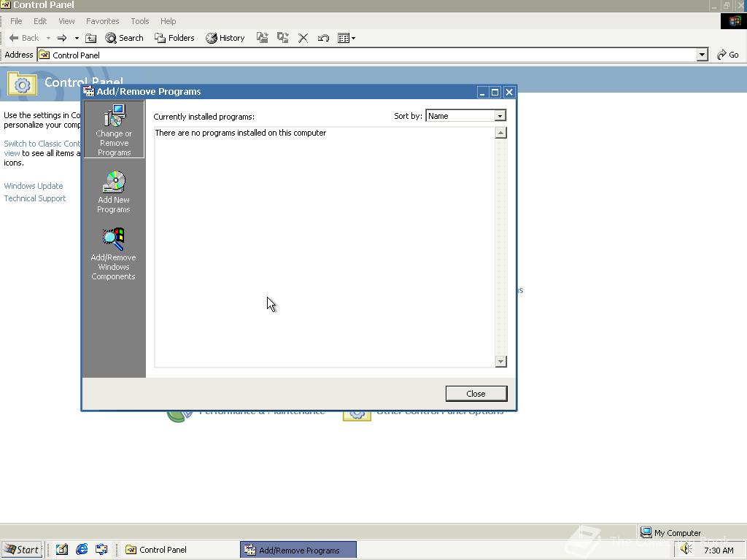Open the File menu in Control Panel
Screen dimensions: 747x560
click(x=16, y=21)
